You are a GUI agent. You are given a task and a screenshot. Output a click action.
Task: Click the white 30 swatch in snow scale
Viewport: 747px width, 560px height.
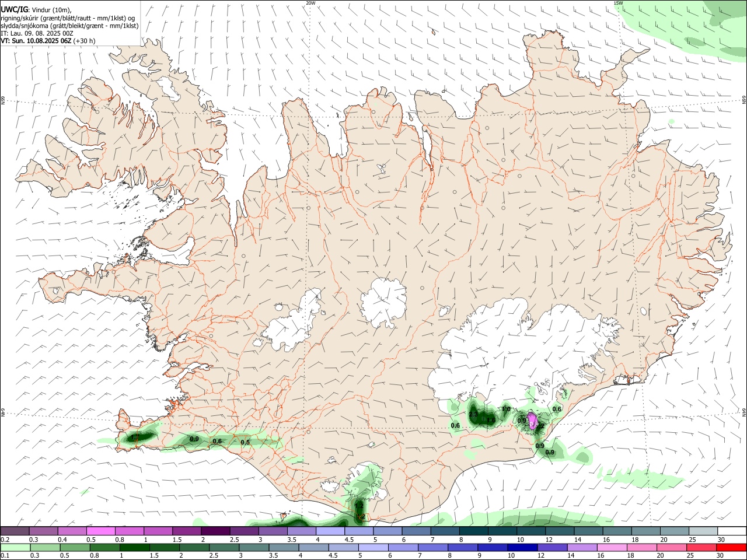click(x=732, y=531)
